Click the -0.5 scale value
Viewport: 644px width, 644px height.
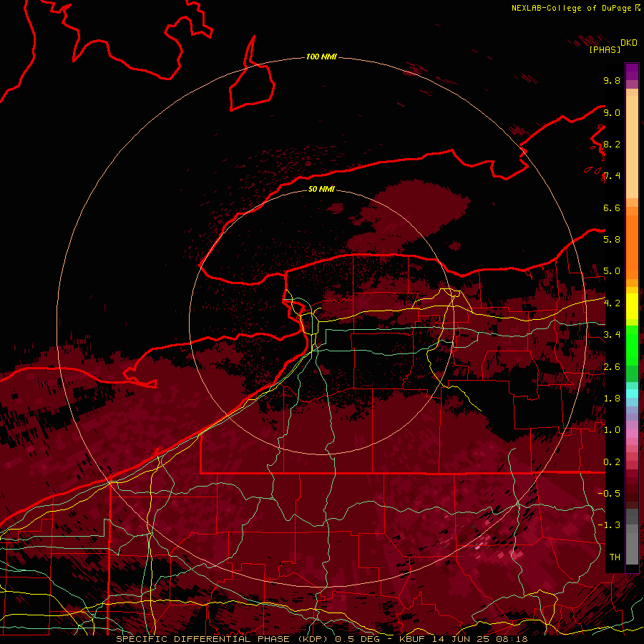[x=609, y=494]
